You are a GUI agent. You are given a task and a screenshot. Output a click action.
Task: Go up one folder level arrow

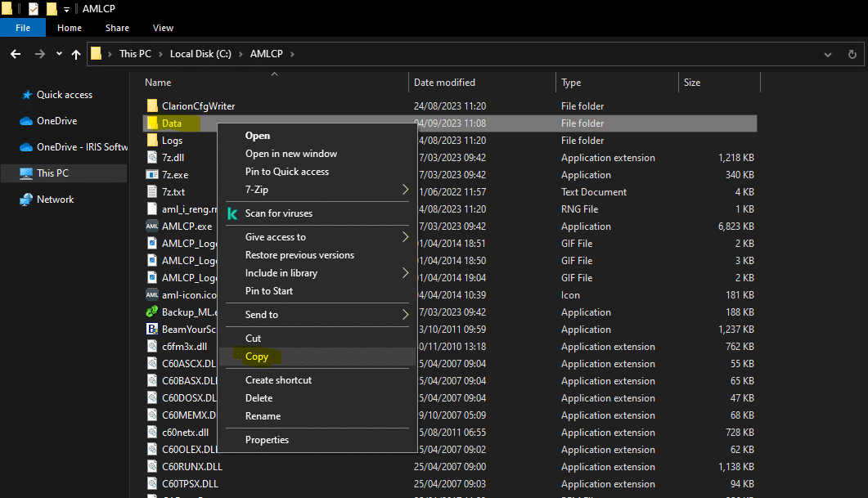coord(76,54)
